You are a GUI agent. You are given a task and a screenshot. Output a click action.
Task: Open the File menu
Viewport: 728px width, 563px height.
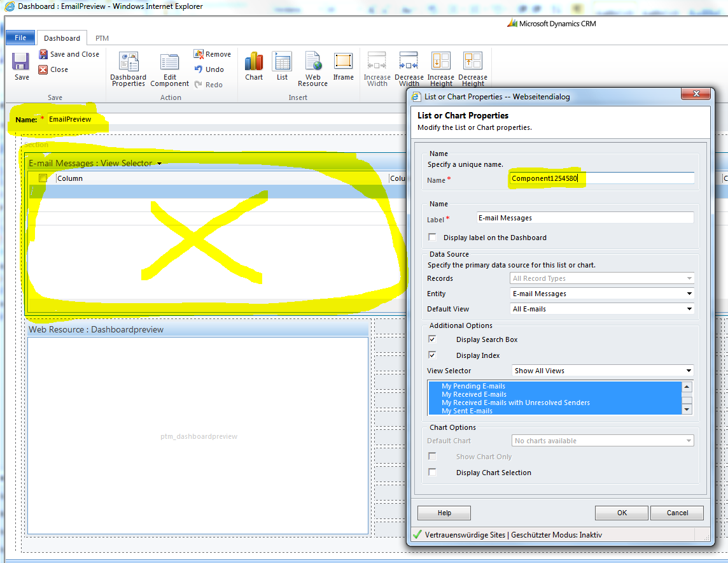coord(20,38)
